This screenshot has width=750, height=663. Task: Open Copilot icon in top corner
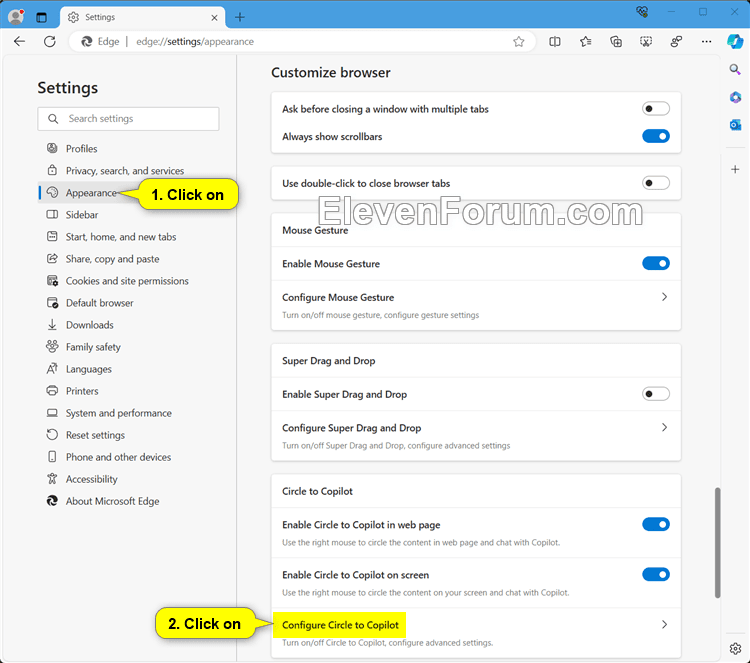[735, 42]
